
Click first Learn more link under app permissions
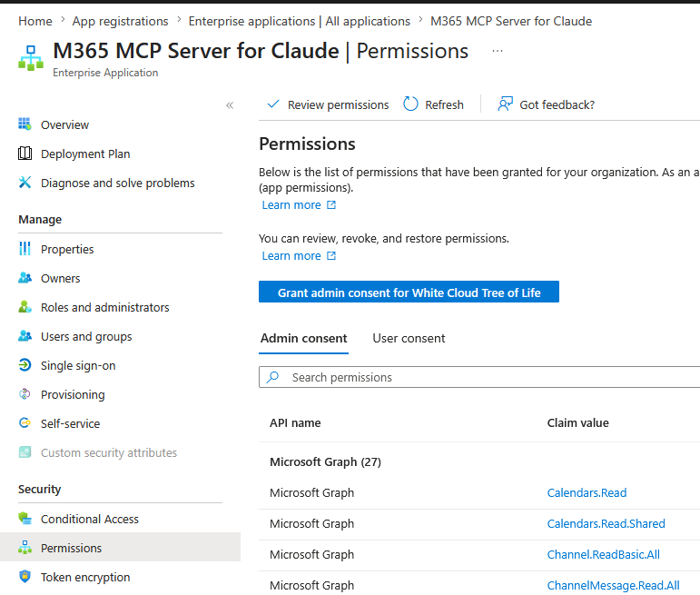click(x=291, y=204)
